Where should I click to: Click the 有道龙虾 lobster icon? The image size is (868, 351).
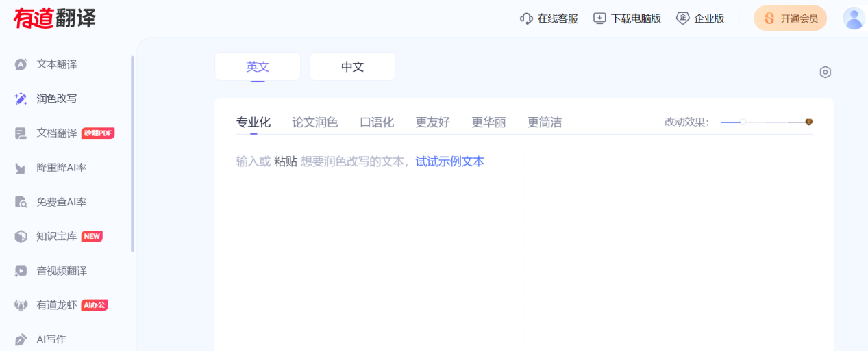[21, 305]
